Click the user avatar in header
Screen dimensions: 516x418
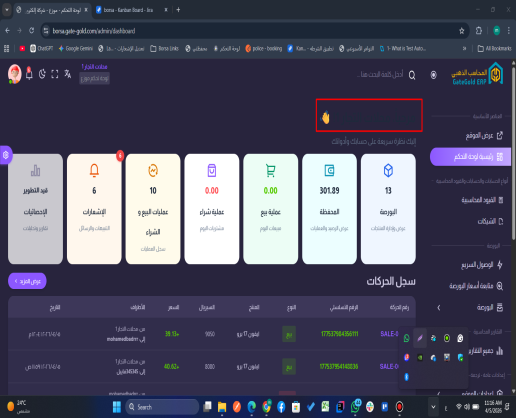click(x=15, y=74)
